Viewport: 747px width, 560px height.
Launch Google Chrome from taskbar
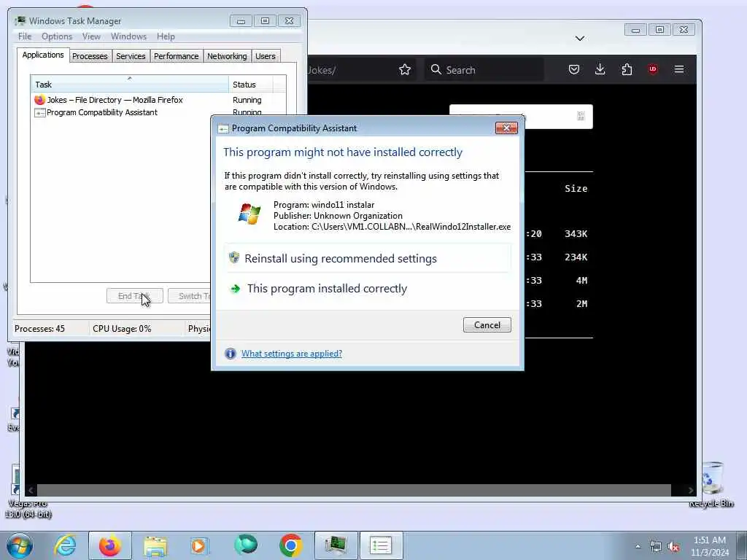[x=290, y=545]
